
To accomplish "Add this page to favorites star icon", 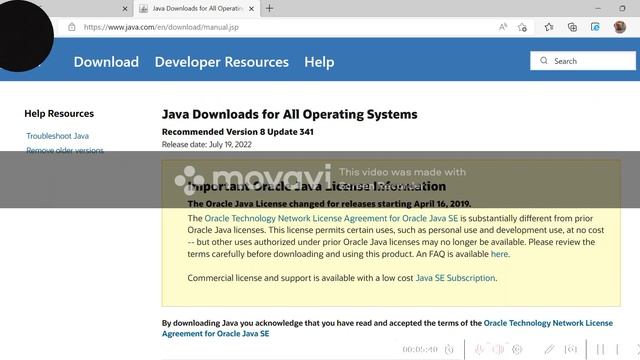I will coord(522,27).
